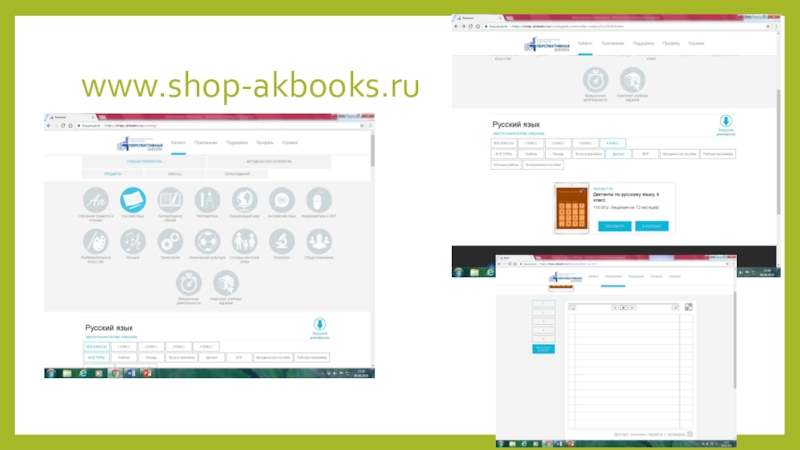Select the Предметы sub-tab

pyautogui.click(x=113, y=174)
